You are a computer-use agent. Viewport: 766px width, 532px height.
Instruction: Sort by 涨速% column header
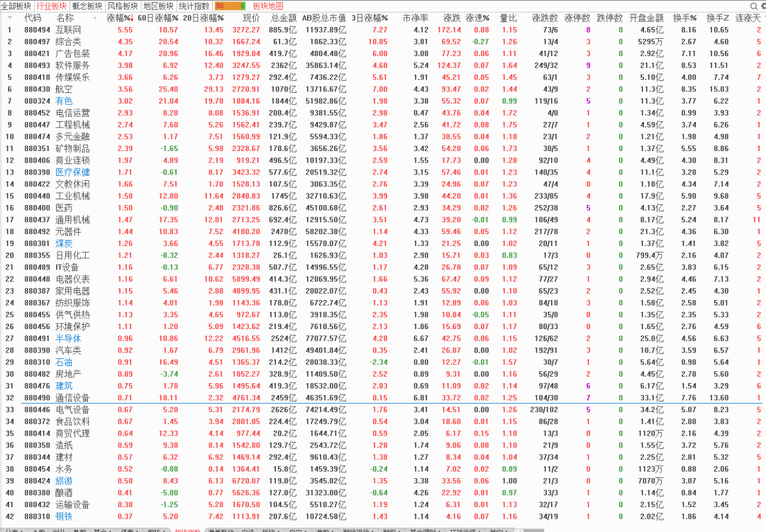477,18
